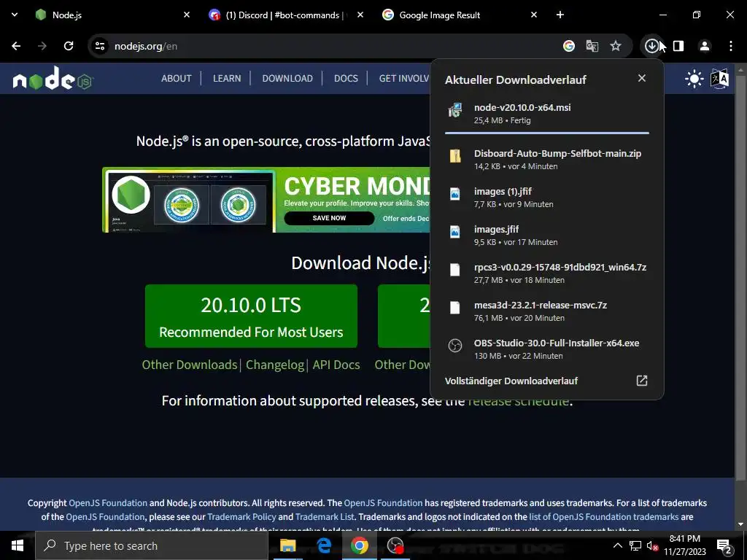Open the Chrome side panel
747x560 pixels.
click(x=678, y=46)
